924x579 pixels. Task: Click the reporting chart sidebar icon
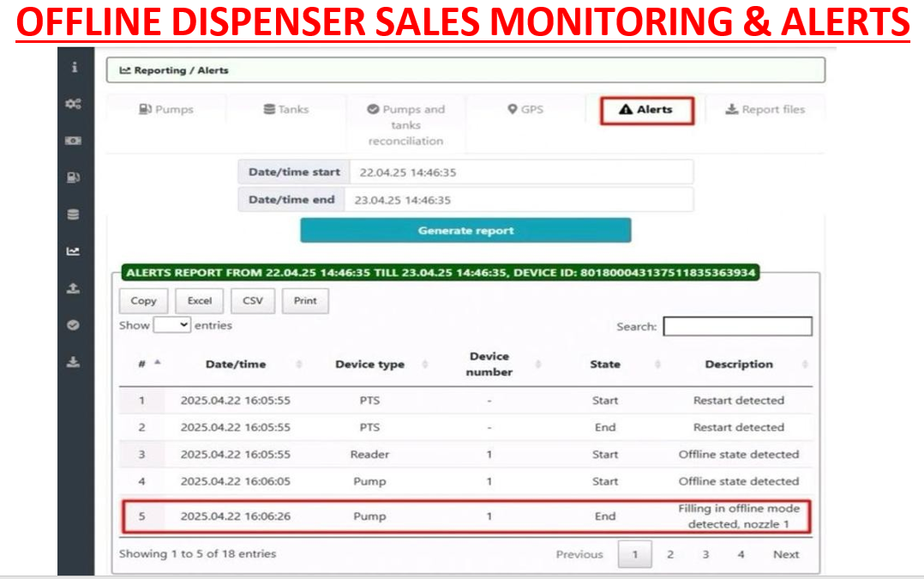point(75,251)
